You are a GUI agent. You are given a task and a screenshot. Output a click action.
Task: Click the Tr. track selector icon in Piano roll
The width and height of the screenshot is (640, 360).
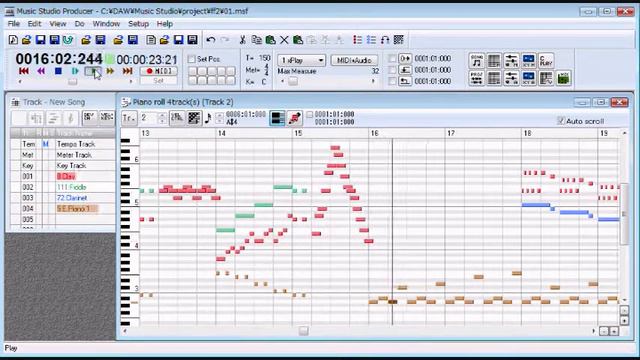(x=129, y=118)
